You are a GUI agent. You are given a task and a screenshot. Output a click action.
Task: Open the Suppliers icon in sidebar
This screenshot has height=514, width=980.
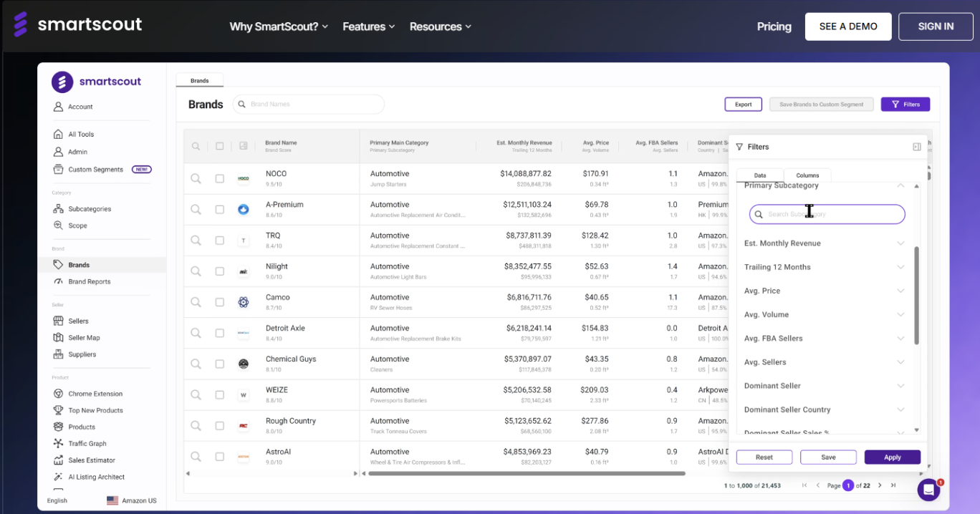pos(59,354)
